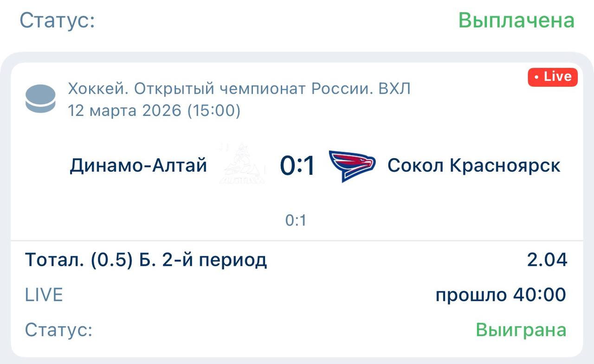
Task: Click the Сокол Красноярск eagle logo
Action: (x=352, y=166)
